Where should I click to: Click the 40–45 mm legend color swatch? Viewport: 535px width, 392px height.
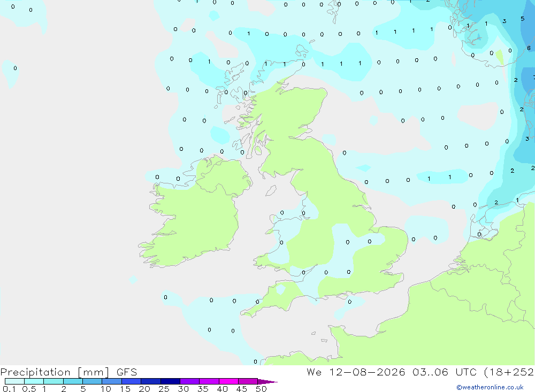coord(228,381)
